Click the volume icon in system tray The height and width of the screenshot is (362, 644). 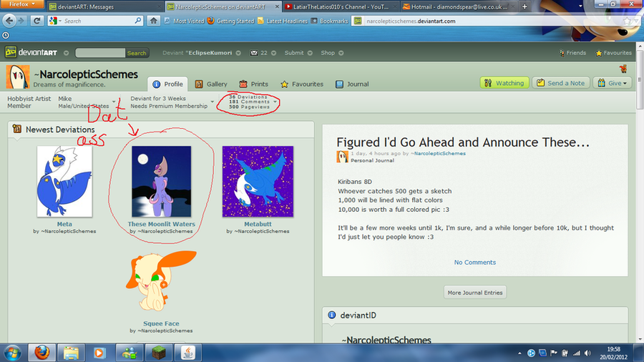587,353
